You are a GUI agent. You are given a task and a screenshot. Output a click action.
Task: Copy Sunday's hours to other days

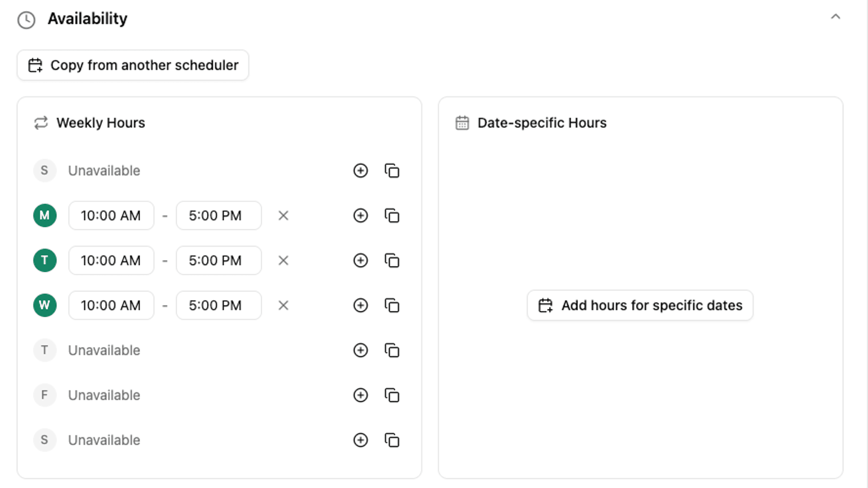[x=392, y=171]
